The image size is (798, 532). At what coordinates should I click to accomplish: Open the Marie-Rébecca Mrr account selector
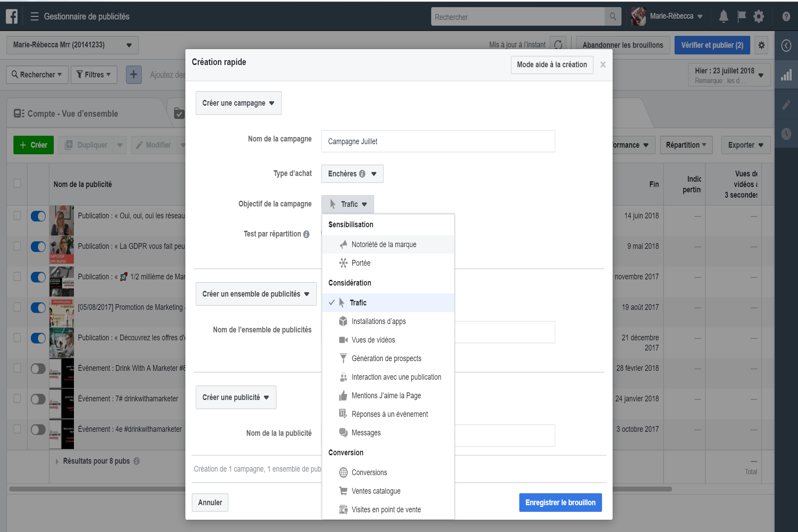(x=73, y=45)
